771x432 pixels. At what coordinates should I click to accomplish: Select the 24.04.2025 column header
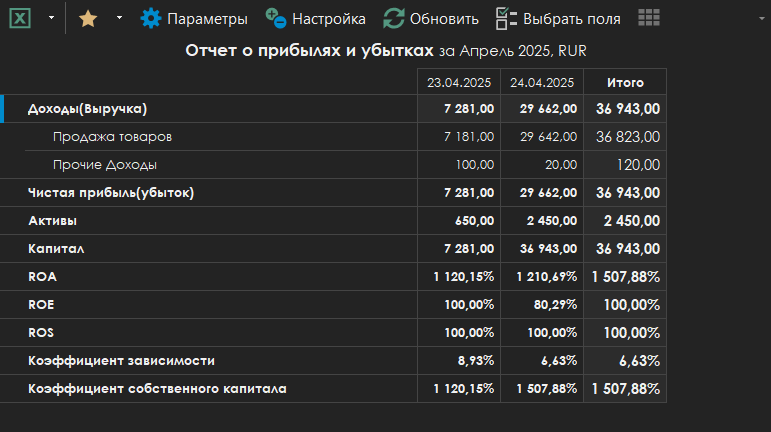[541, 83]
